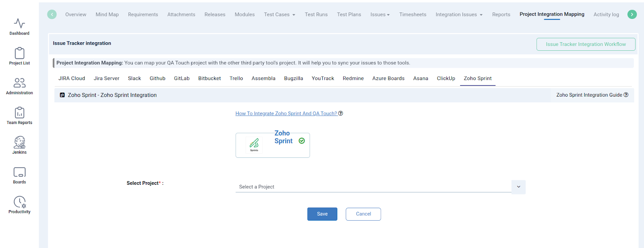The width and height of the screenshot is (644, 248).
Task: Open the Jenkins icon in sidebar
Action: pyautogui.click(x=19, y=142)
